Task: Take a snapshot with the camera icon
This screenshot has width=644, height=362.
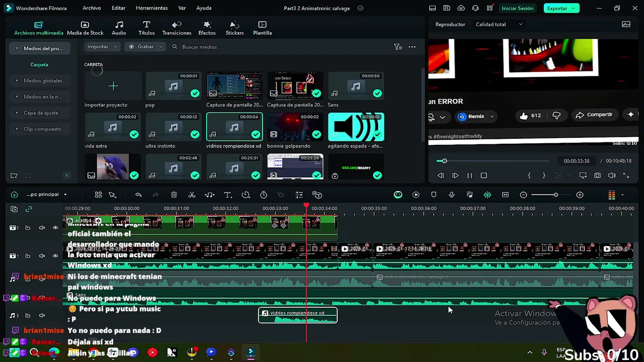Action: click(597, 175)
